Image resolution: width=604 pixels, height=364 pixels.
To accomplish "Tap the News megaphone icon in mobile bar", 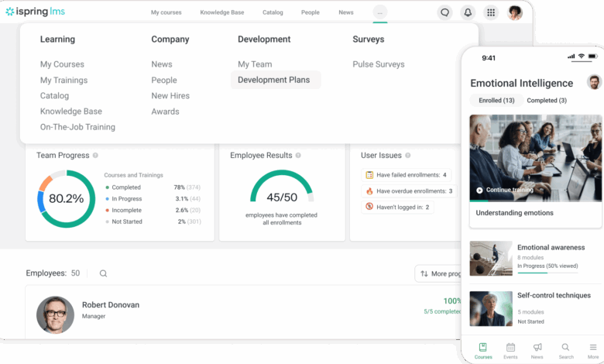I will pyautogui.click(x=537, y=347).
